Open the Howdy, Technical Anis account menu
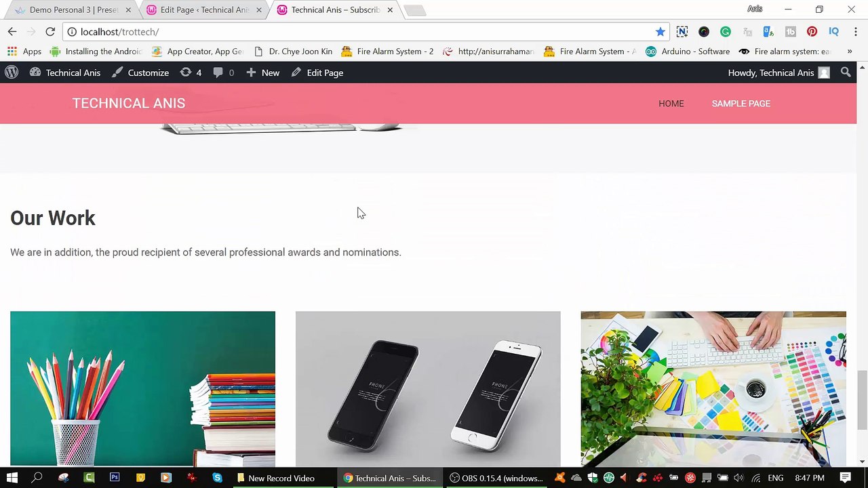The width and height of the screenshot is (868, 488). tap(778, 73)
